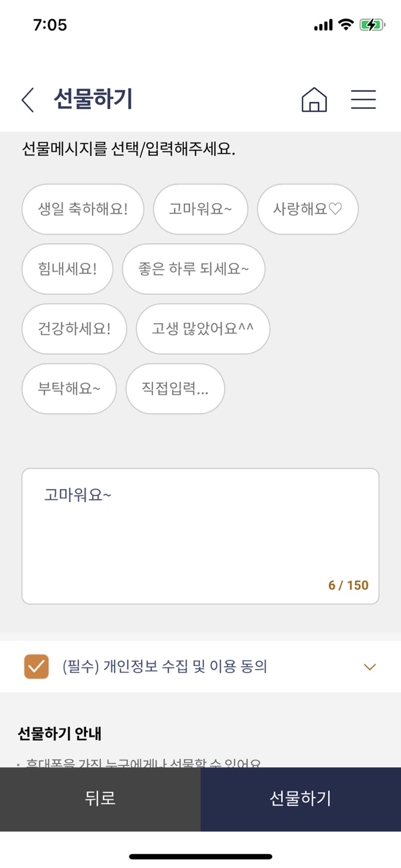Choose the 고마워요~ message chip

200,209
